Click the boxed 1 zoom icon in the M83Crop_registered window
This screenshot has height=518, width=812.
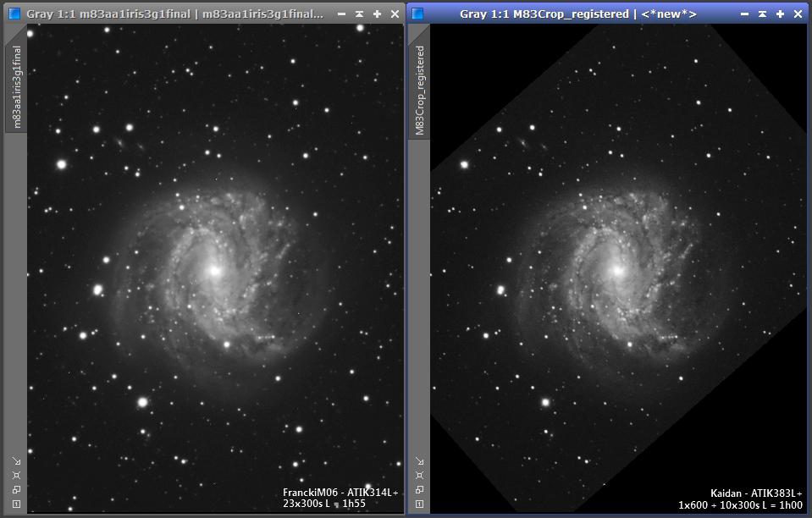pyautogui.click(x=419, y=504)
